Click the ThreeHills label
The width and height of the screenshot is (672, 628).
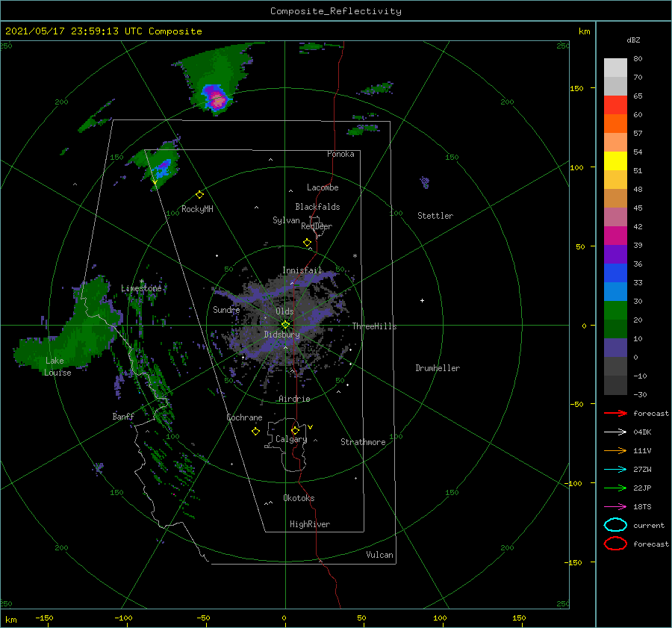374,326
